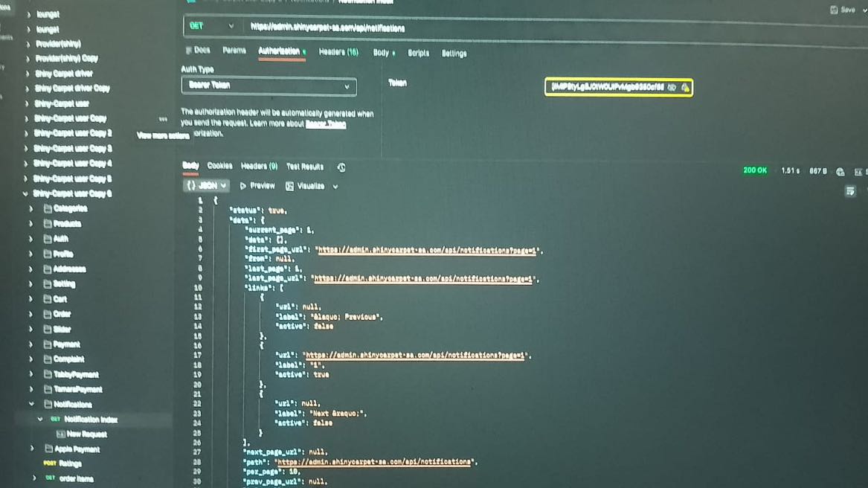Click the Visualize icon button
Image resolution: width=868 pixels, height=488 pixels.
[289, 186]
